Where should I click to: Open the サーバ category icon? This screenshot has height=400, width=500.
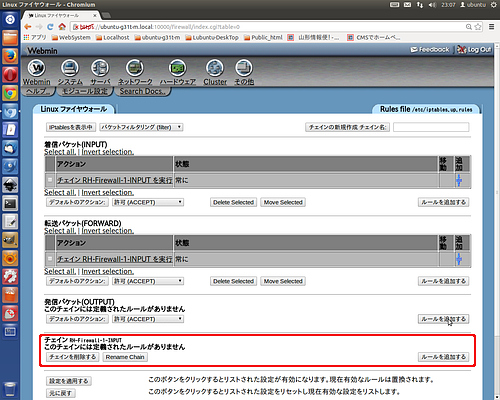coord(100,68)
